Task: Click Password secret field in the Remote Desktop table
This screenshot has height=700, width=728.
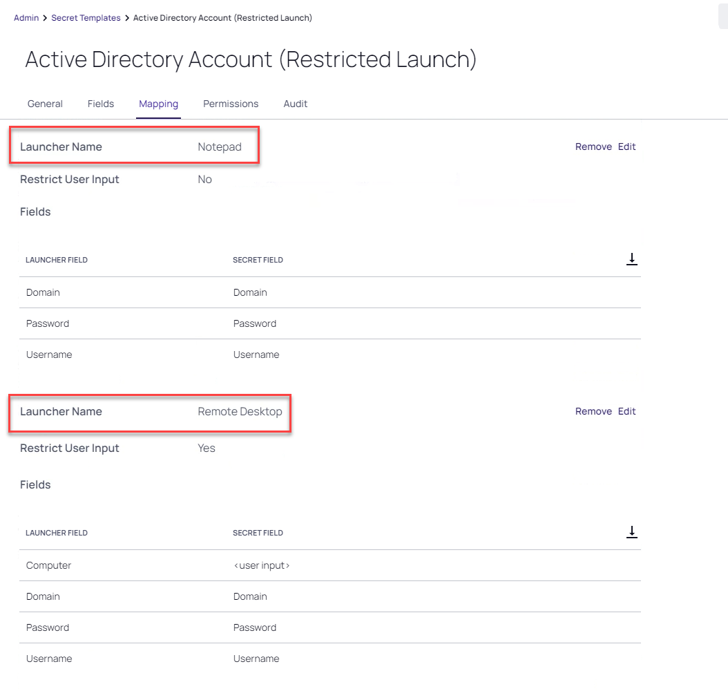Action: (x=255, y=628)
